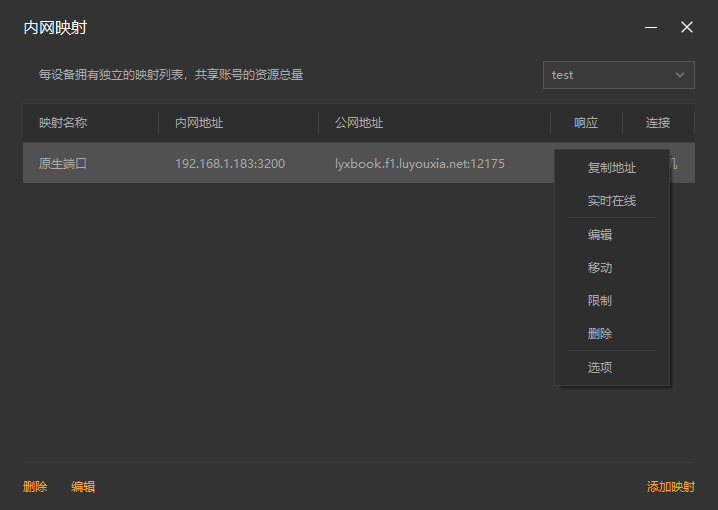Pick 编辑 from the context menu
Screen dimensions: 718x510
click(600, 235)
